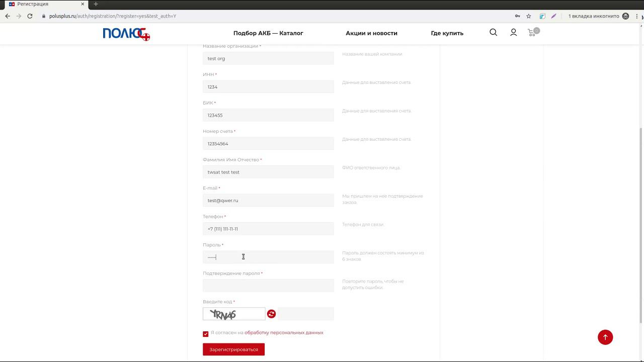This screenshot has height=362, width=644.
Task: Click the password hint about 6 знаков
Action: 383,256
